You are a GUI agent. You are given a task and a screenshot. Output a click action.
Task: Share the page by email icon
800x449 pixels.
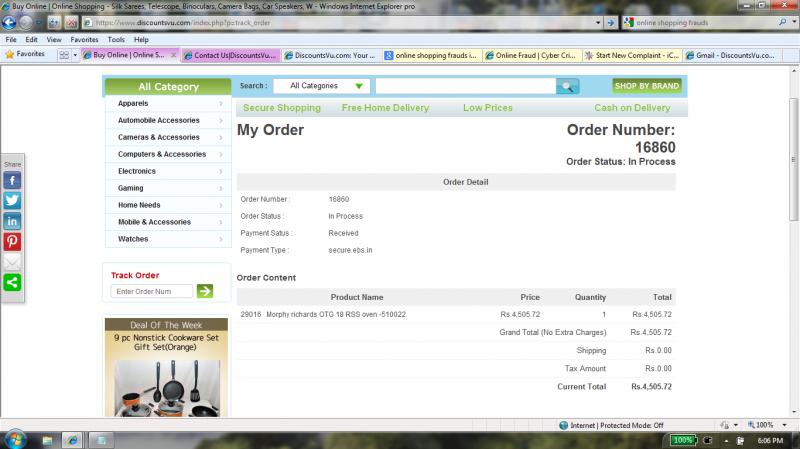12,262
